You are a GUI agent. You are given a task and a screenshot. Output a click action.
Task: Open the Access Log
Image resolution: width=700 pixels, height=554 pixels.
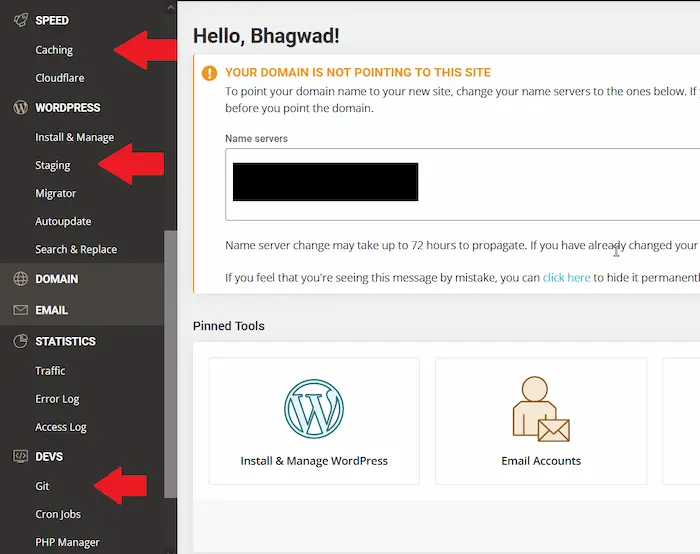pyautogui.click(x=61, y=427)
